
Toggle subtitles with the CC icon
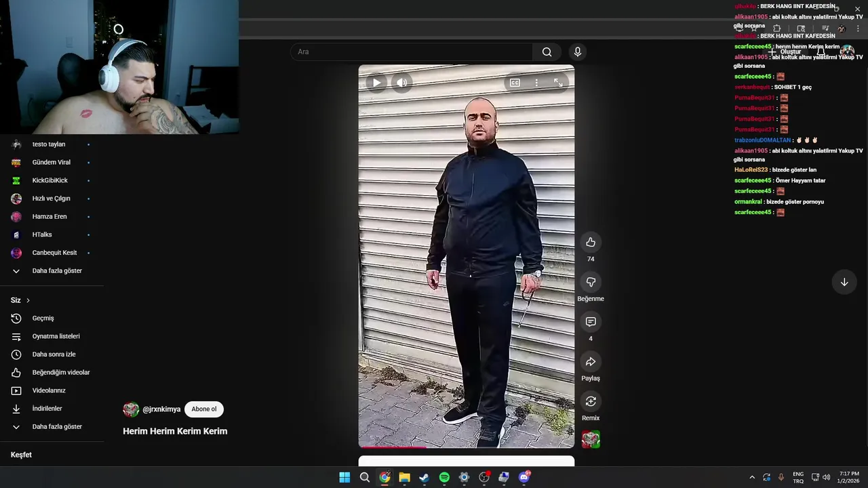(x=515, y=83)
